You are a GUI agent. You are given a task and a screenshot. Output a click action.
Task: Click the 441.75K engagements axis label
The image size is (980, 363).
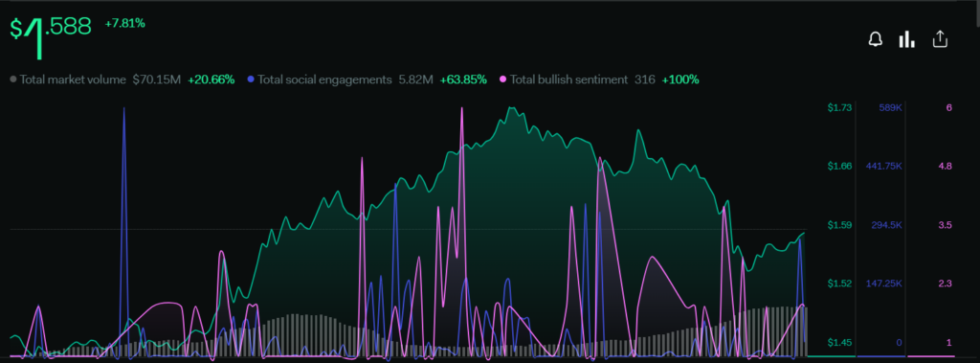(883, 166)
